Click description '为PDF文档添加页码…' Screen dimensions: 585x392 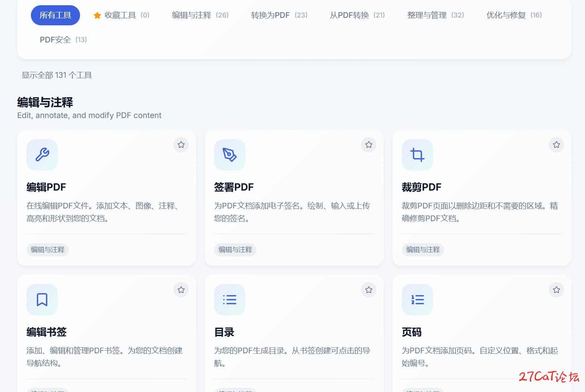tap(480, 357)
